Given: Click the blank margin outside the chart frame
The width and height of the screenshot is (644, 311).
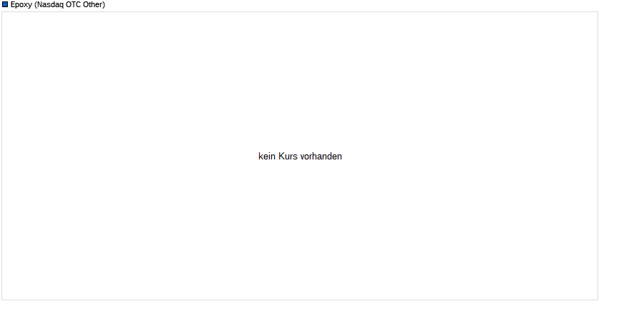Looking at the screenshot, I should [620, 156].
